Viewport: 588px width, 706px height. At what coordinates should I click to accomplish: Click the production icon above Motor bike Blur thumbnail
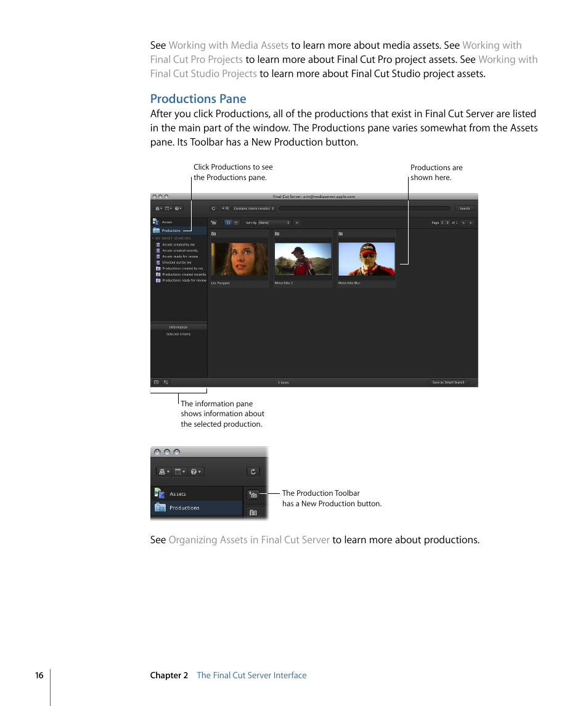[x=340, y=234]
